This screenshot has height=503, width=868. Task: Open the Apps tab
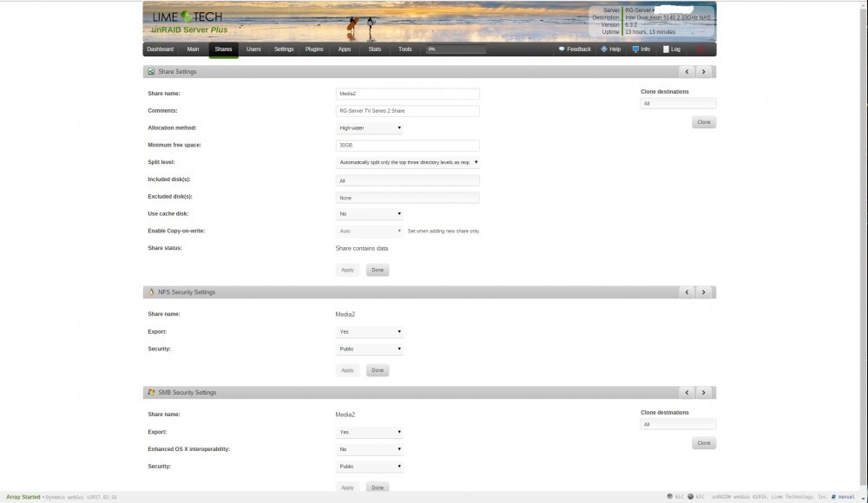345,49
